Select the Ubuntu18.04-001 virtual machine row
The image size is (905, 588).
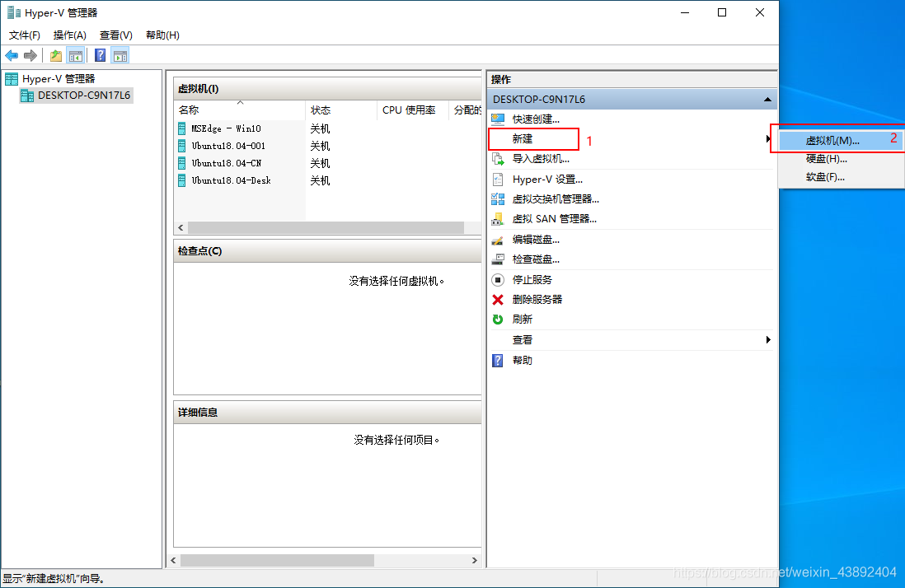click(328, 146)
